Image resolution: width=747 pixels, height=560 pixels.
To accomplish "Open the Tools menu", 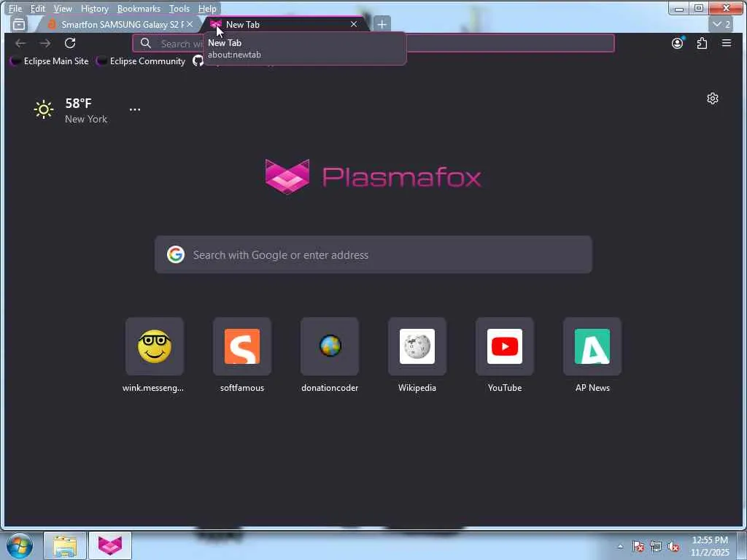I will click(179, 9).
